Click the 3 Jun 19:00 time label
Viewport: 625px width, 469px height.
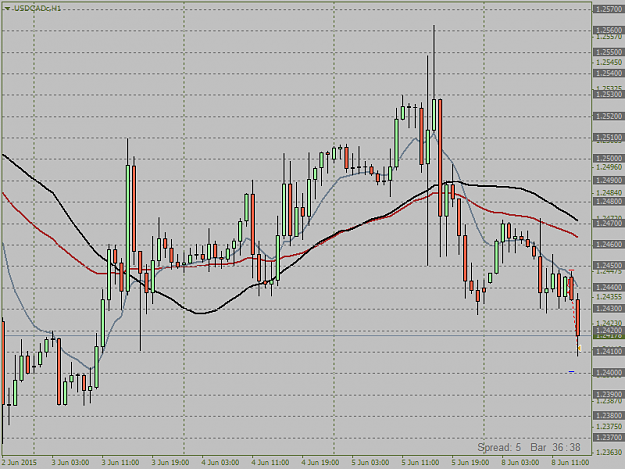170,462
